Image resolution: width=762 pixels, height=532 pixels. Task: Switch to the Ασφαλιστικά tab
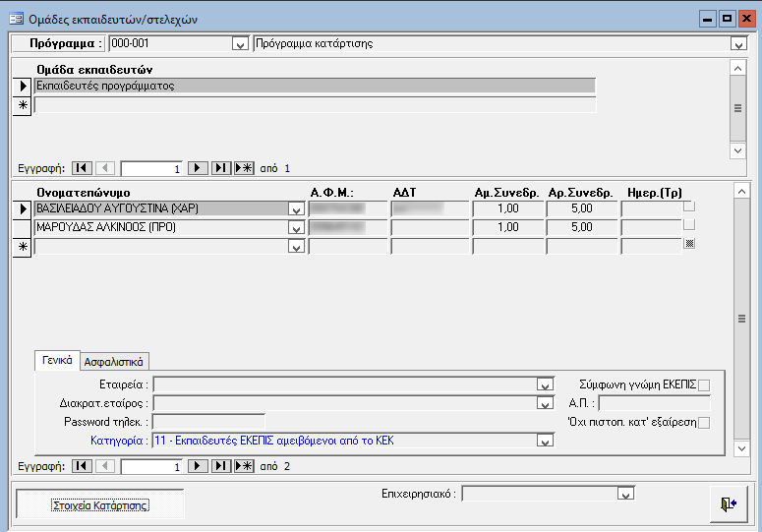[x=113, y=361]
